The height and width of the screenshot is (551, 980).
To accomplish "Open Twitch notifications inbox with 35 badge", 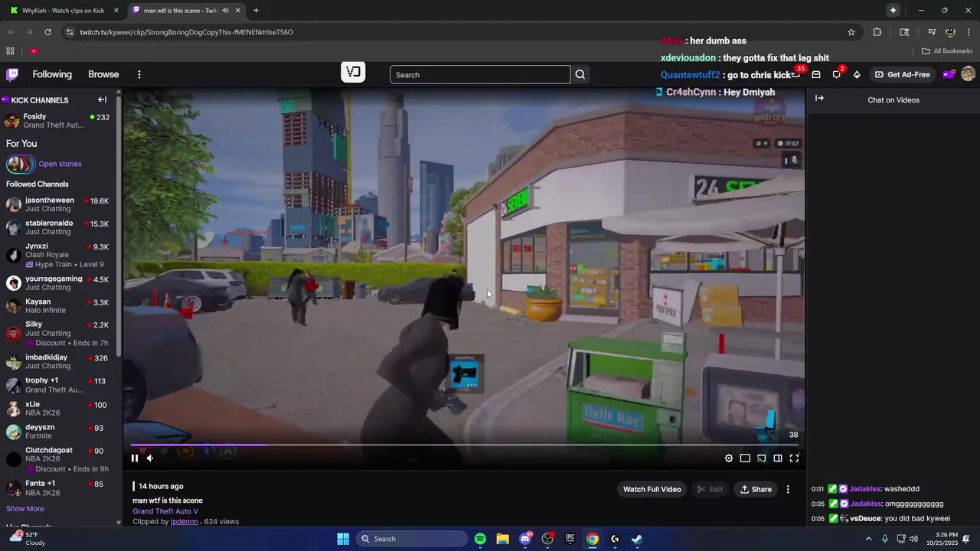I will (797, 74).
